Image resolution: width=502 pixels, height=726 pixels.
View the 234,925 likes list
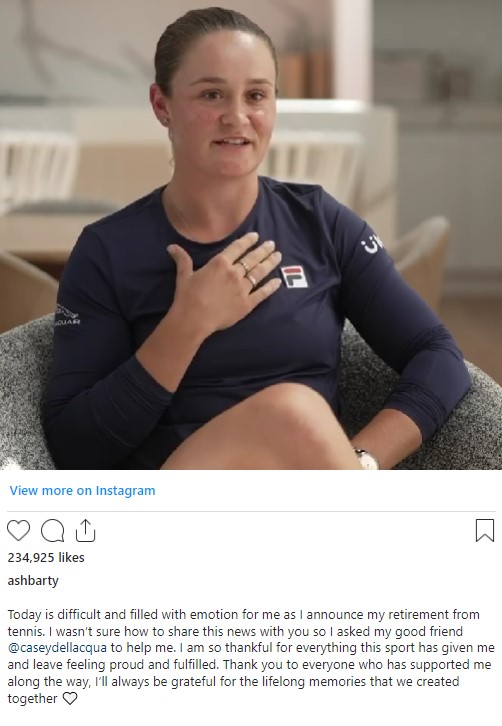[46, 557]
